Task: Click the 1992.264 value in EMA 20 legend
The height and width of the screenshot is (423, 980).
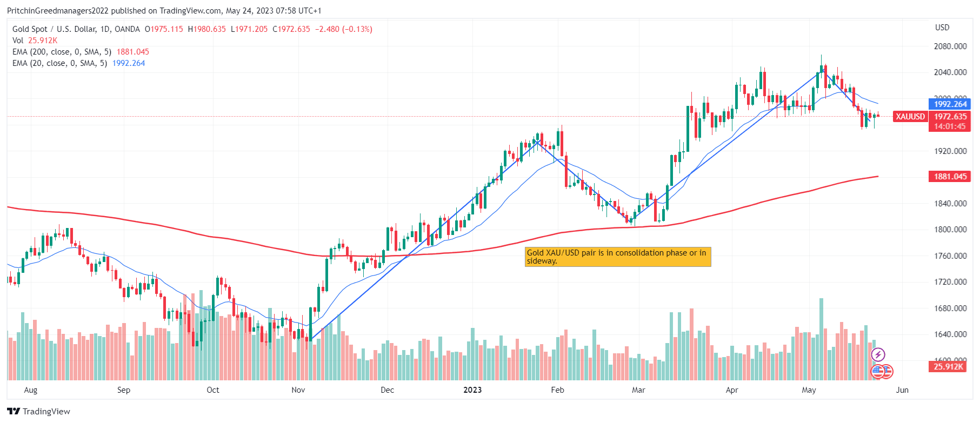Action: click(129, 63)
